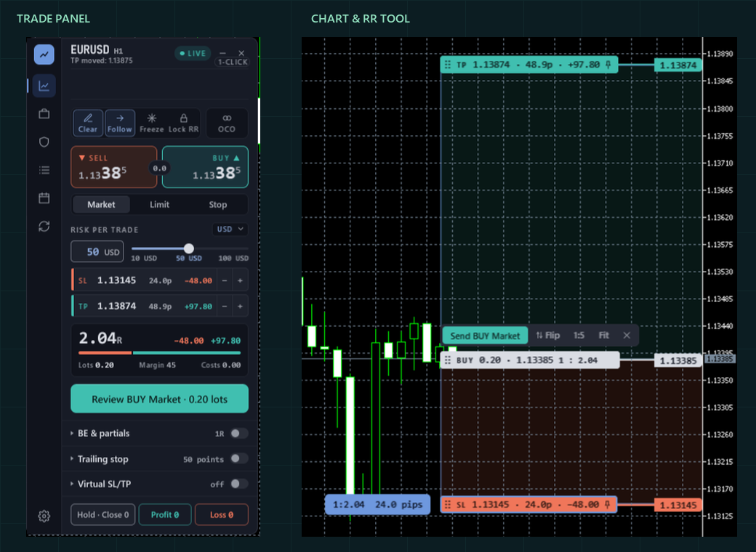The width and height of the screenshot is (756, 552).
Task: Grab the drag handle on TP chart label
Action: (x=448, y=65)
